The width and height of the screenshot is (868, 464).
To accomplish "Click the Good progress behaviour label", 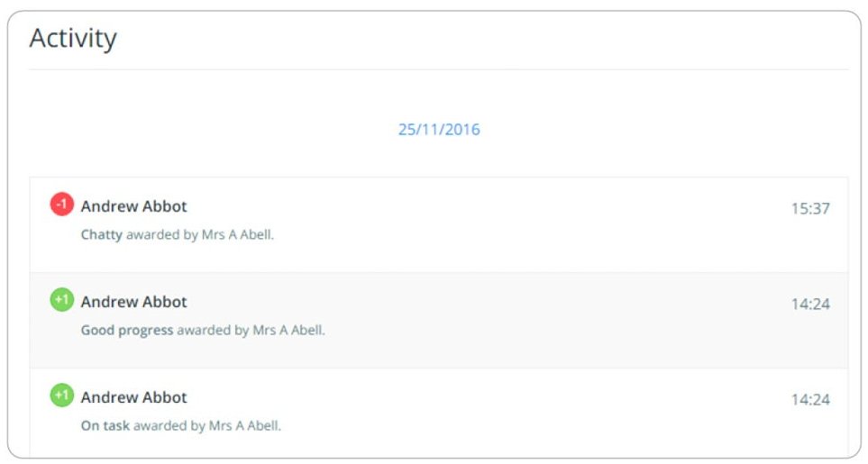I will pos(127,331).
